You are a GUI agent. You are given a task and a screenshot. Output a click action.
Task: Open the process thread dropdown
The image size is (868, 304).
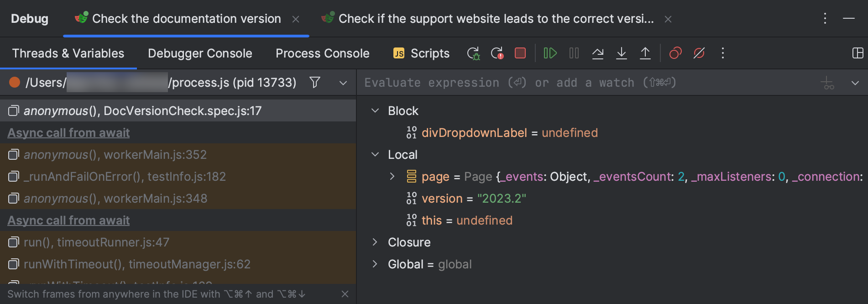(343, 83)
